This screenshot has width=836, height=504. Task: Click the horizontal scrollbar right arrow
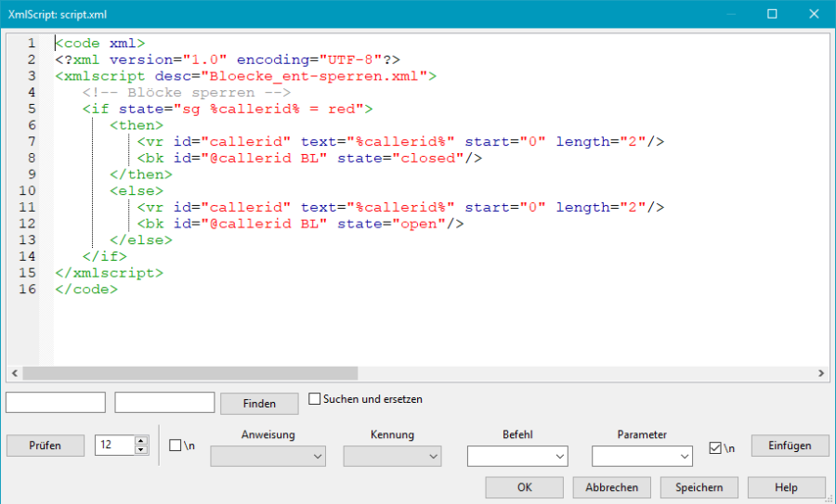click(822, 373)
